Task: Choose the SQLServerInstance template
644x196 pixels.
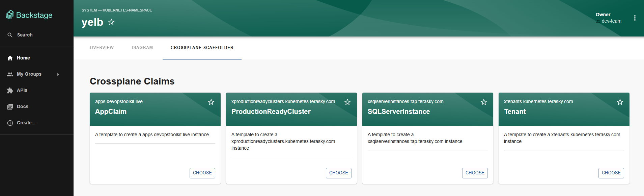Action: click(475, 173)
